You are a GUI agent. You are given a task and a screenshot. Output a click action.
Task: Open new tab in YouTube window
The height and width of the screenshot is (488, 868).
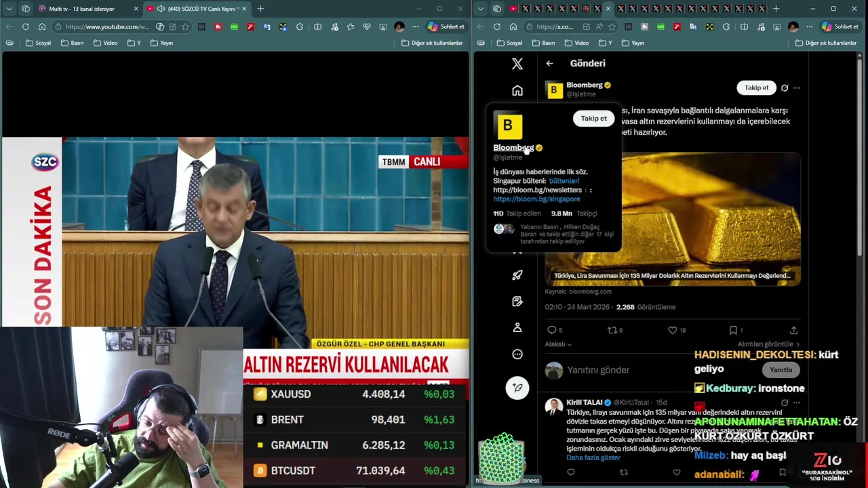click(260, 9)
